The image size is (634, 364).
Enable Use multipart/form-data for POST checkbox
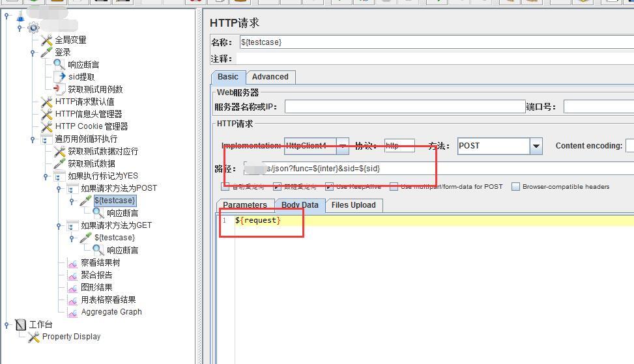[394, 186]
